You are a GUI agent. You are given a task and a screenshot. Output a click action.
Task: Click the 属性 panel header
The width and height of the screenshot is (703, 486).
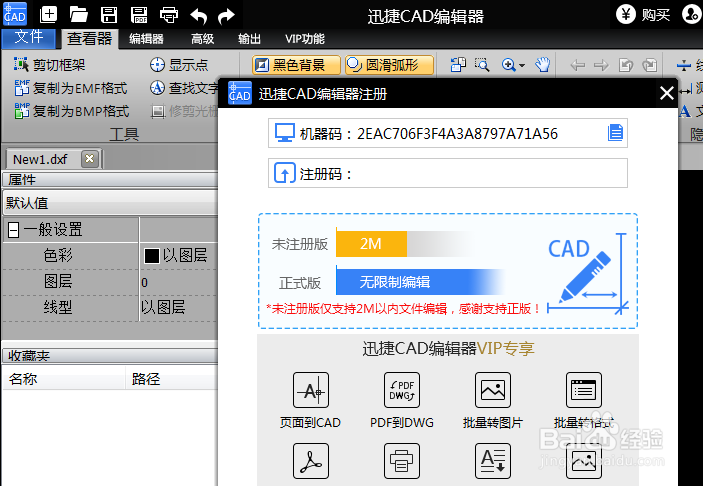point(110,179)
